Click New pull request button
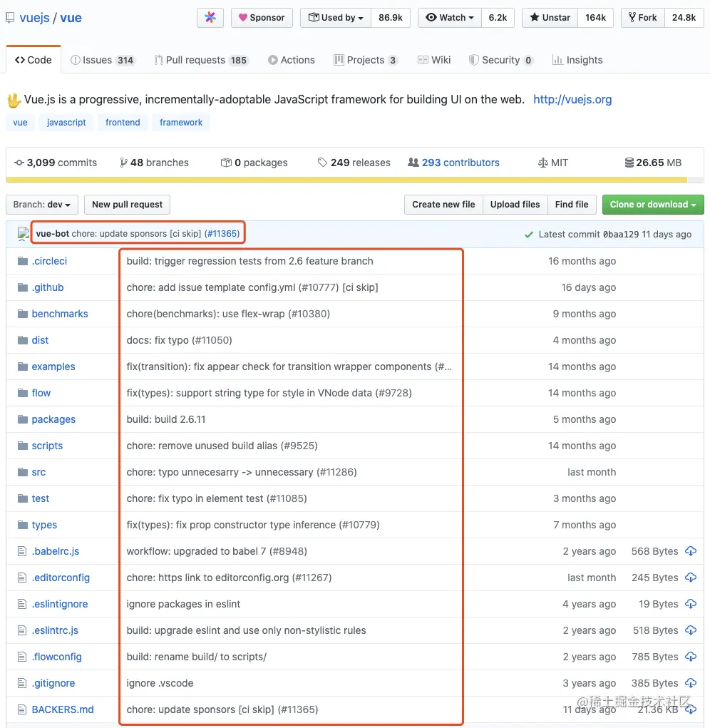Screen dimensions: 710x728 click(127, 205)
